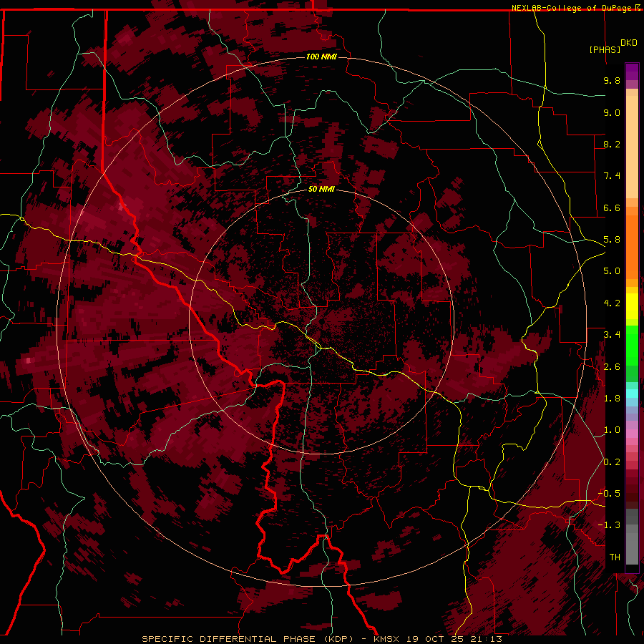Click the 9.0 value on legend
The height and width of the screenshot is (644, 644).
612,112
